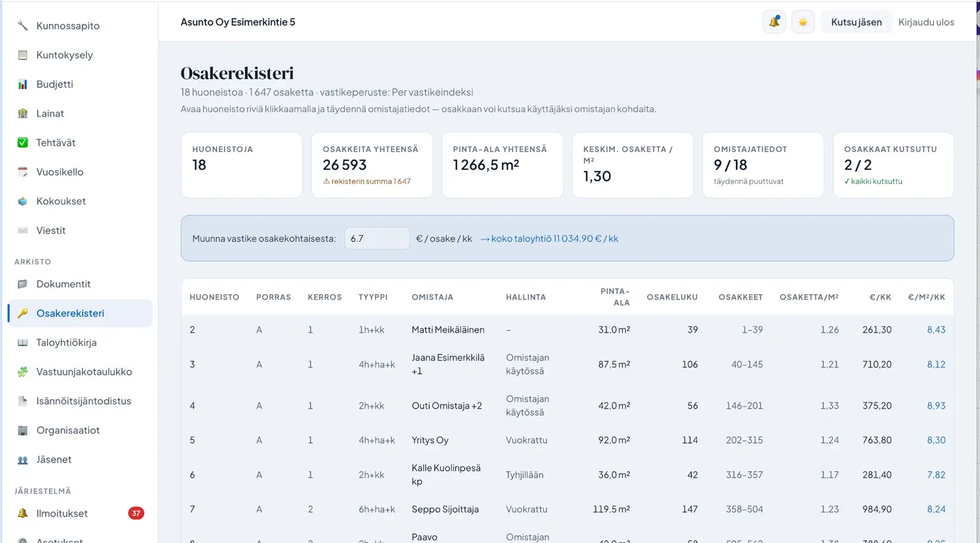Focus the vastike per osake input field
The image size is (980, 543).
tap(377, 238)
